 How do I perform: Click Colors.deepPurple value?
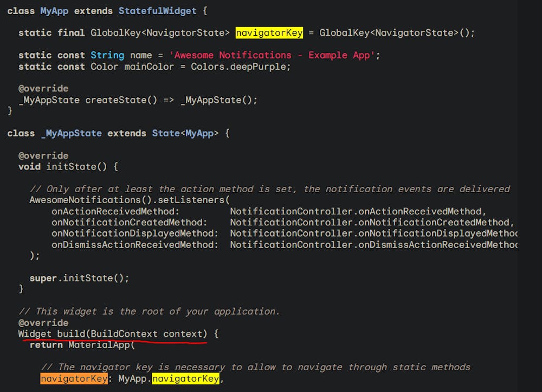(x=238, y=67)
